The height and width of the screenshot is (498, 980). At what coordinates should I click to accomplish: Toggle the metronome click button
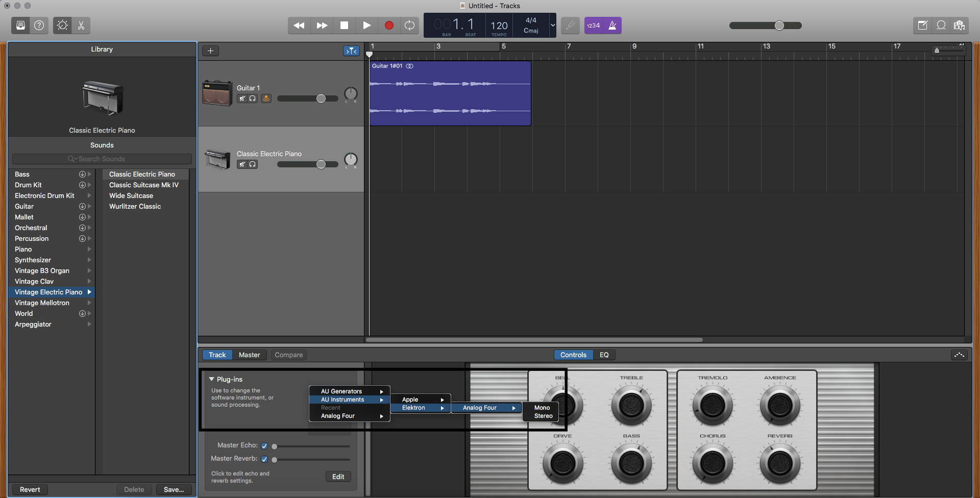pos(612,26)
